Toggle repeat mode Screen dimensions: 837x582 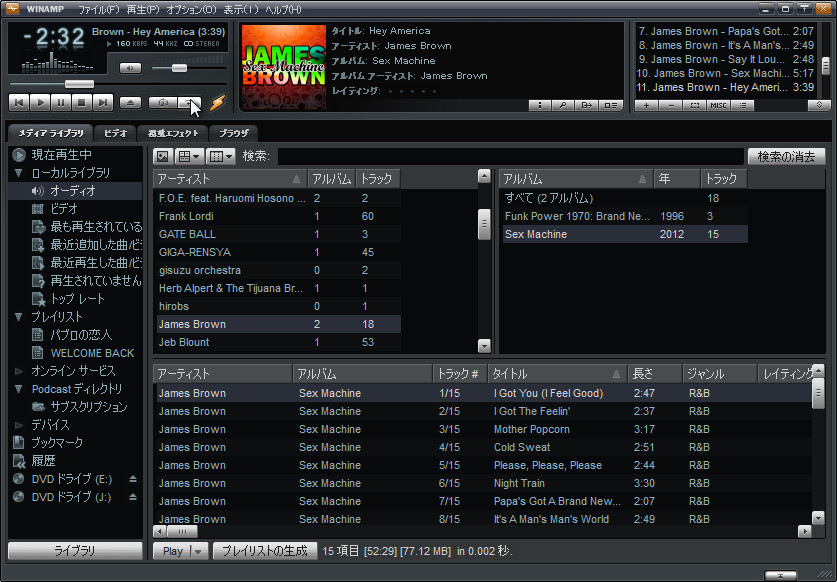pos(192,103)
